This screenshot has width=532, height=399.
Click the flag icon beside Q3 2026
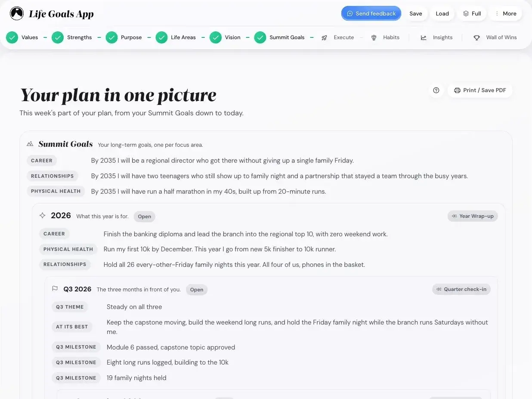click(55, 289)
